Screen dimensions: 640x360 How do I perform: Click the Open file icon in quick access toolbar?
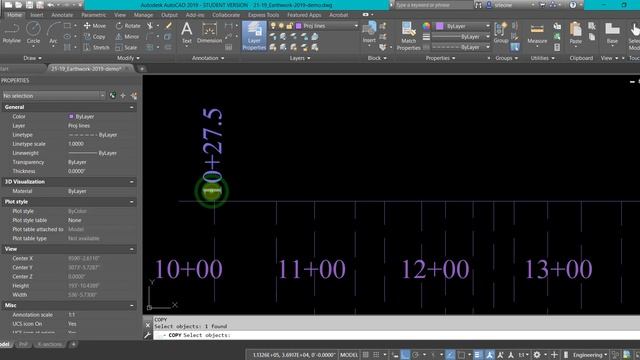coord(19,5)
